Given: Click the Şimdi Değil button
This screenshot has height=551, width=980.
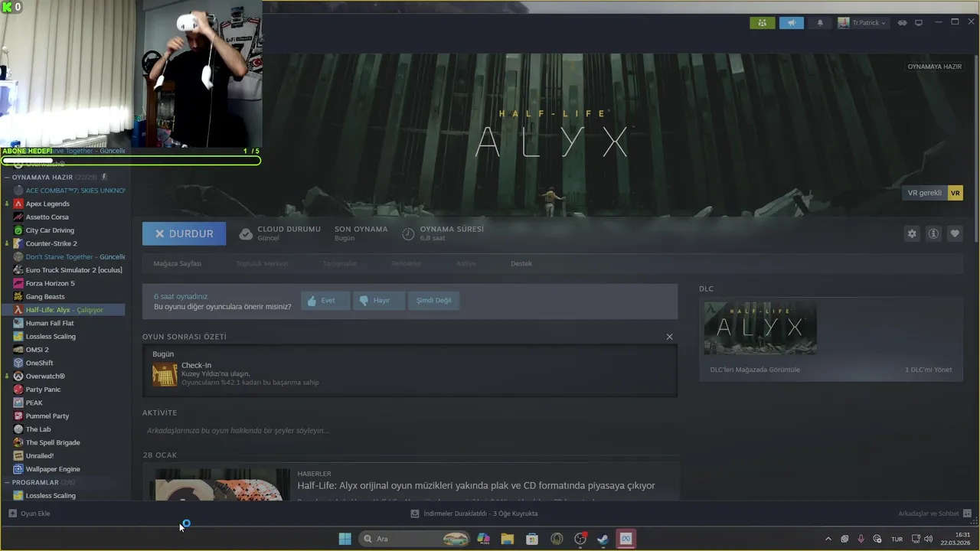Looking at the screenshot, I should tap(433, 301).
